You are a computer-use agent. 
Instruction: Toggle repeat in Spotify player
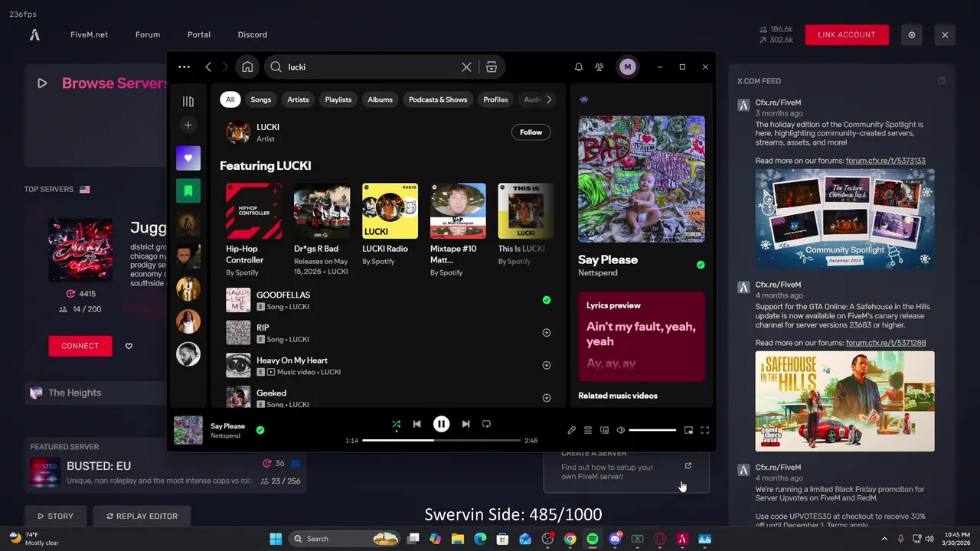[486, 424]
